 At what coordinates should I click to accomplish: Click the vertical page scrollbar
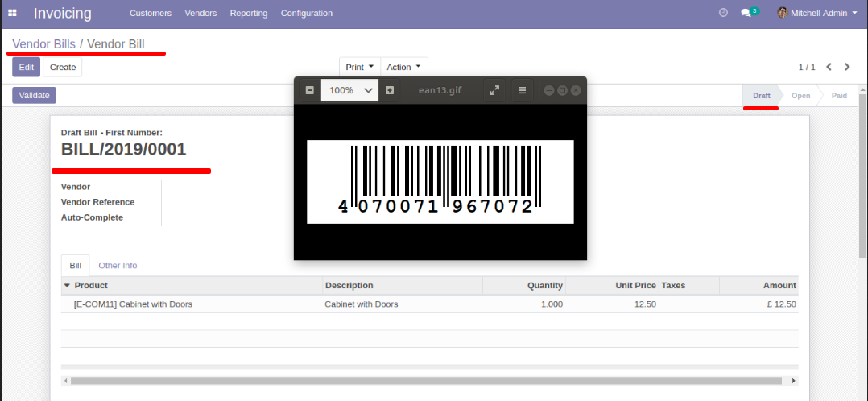tap(862, 176)
